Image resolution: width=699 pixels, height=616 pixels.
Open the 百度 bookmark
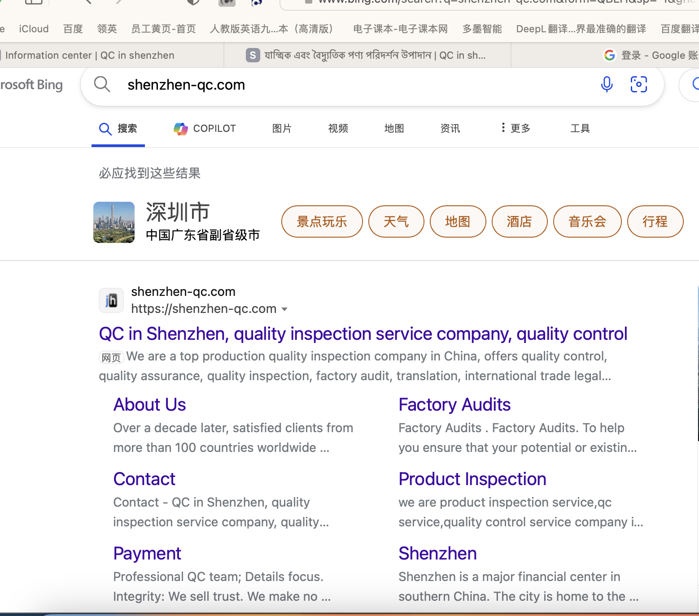[x=73, y=29]
